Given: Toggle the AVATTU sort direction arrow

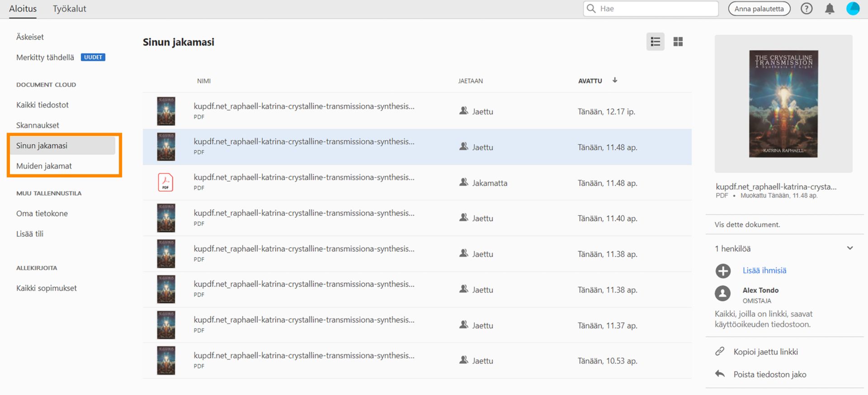Looking at the screenshot, I should (x=615, y=81).
